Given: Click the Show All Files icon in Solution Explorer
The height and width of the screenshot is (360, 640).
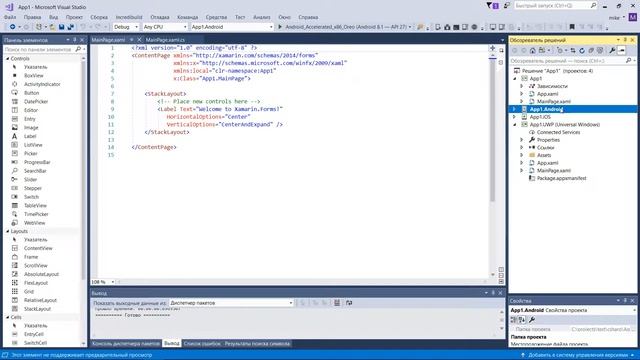Looking at the screenshot, I should tap(600, 51).
